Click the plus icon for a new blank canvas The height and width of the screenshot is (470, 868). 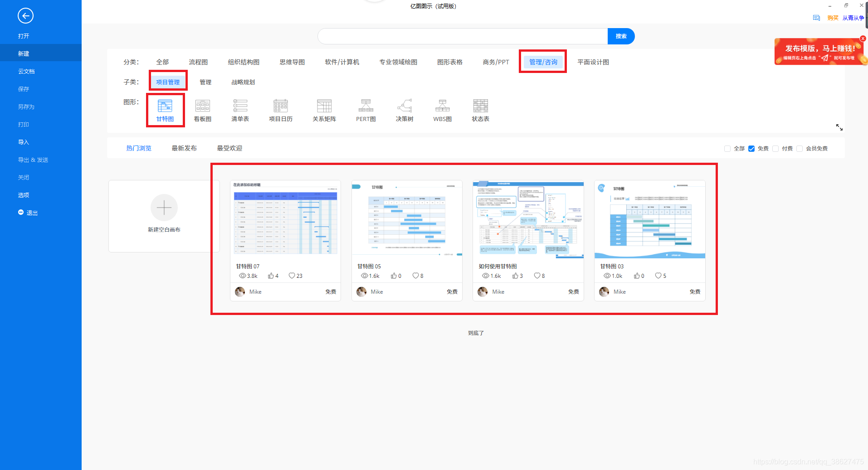click(x=164, y=208)
